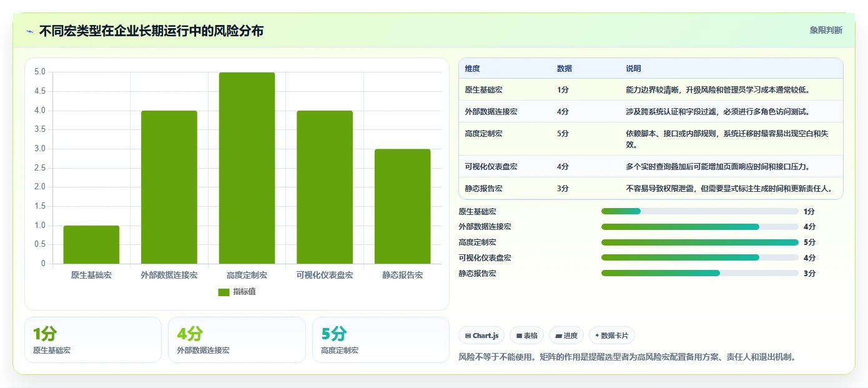Click the 高度定制宏 progress bar
The width and height of the screenshot is (868, 388).
700,242
